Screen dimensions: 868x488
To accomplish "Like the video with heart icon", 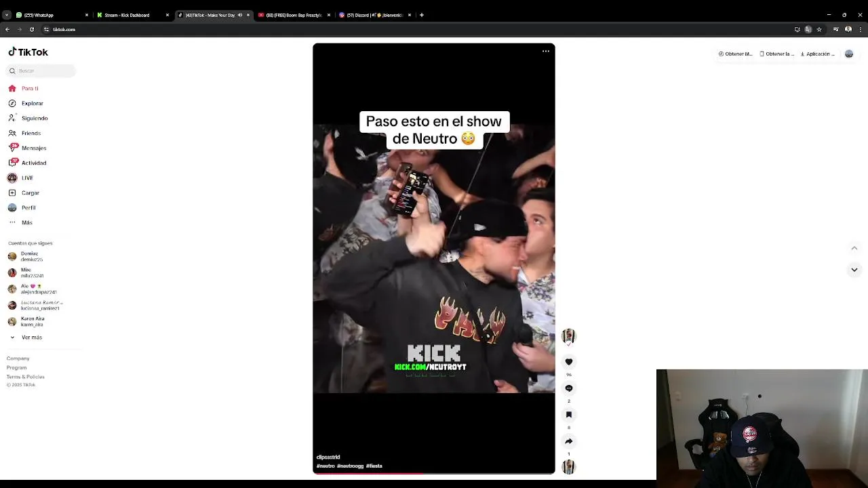I will coord(568,362).
